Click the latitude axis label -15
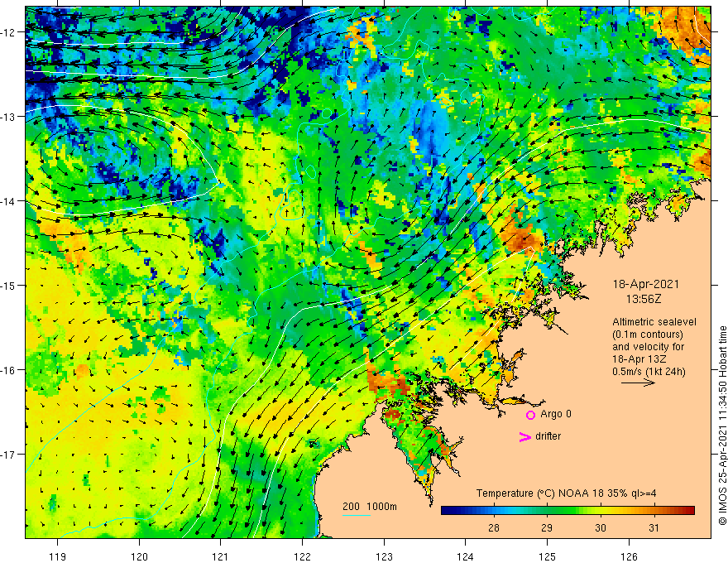This screenshot has width=728, height=563. (x=8, y=285)
